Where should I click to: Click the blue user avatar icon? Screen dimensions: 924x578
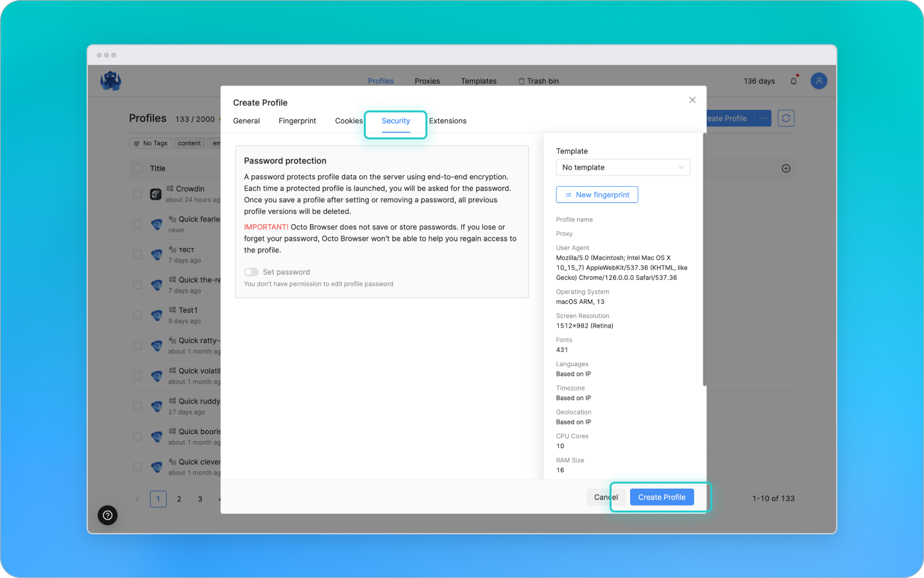point(819,80)
